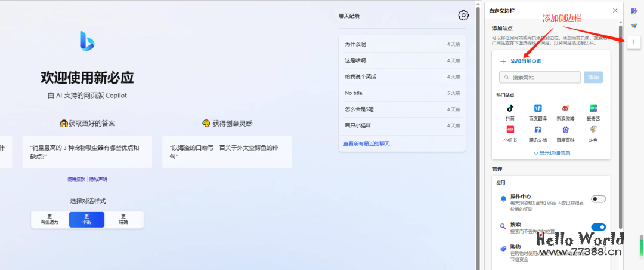The image size is (644, 270).
Task: Click the Bing logo
Action: (88, 41)
